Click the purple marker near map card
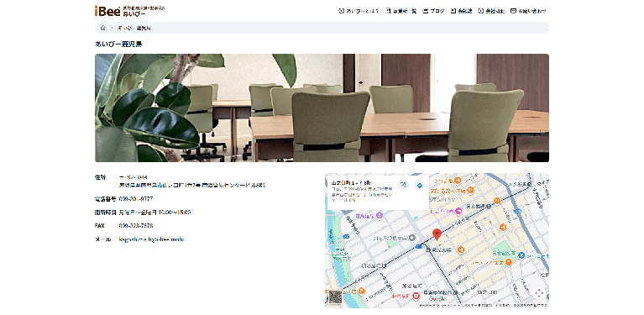The height and width of the screenshot is (315, 644). tap(379, 215)
